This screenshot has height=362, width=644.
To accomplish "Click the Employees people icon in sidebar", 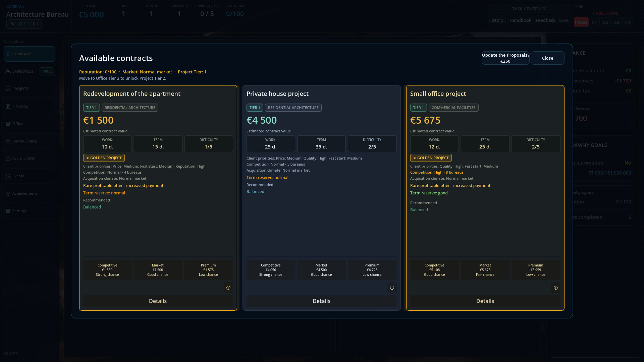I will pos(8,71).
